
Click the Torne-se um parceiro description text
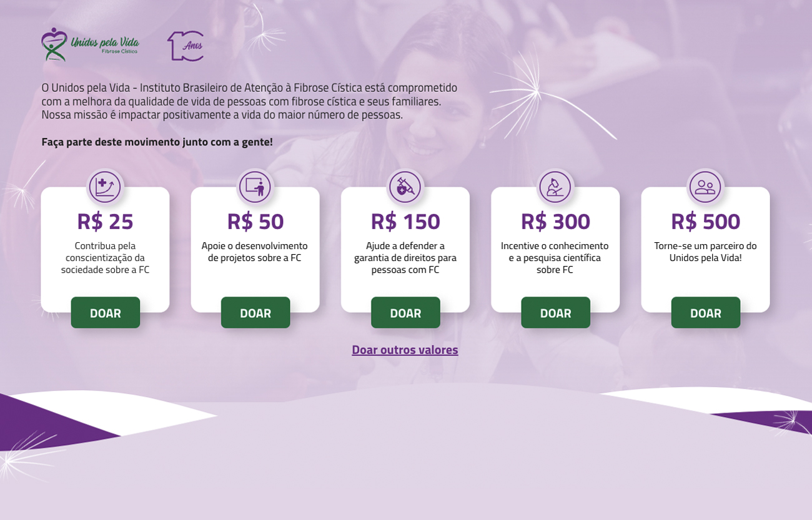pyautogui.click(x=705, y=252)
